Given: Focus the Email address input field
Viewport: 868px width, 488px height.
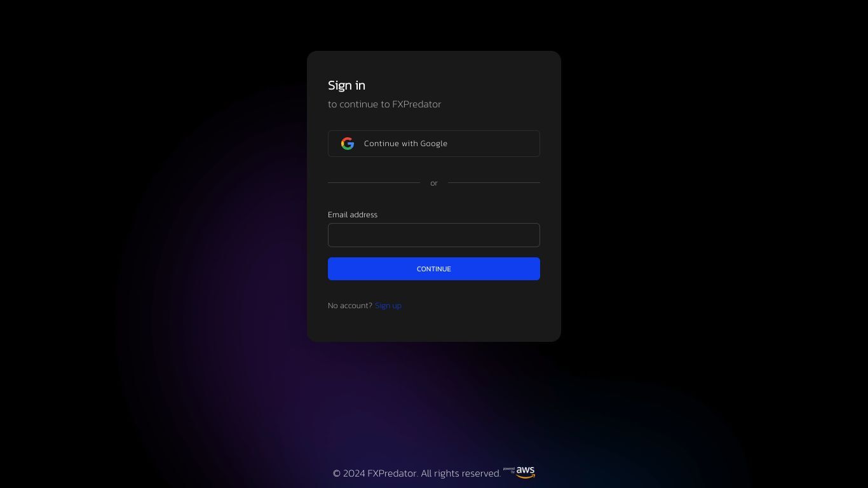Looking at the screenshot, I should click(x=434, y=235).
